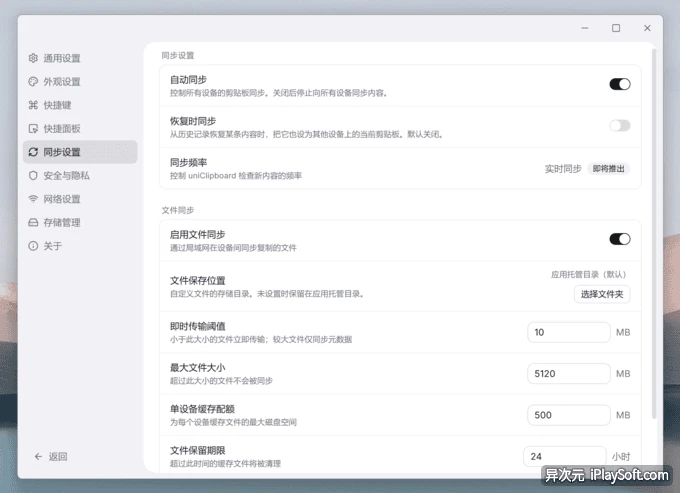
Task: Click the 文件同步 section heading
Action: [178, 210]
